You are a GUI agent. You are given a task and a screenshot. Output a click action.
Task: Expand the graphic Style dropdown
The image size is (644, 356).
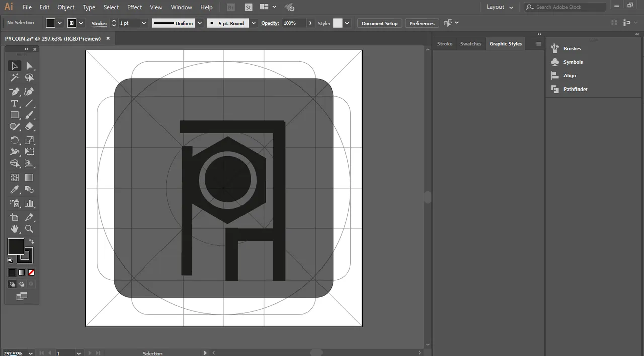pyautogui.click(x=347, y=23)
